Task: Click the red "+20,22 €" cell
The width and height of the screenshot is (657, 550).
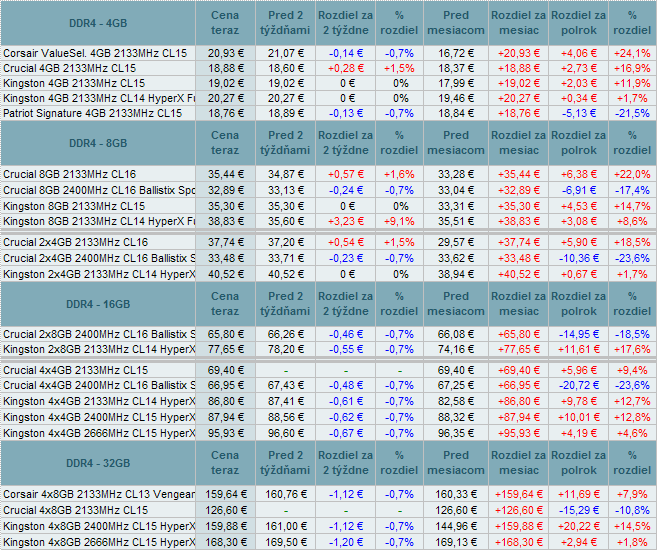Action: [x=579, y=526]
